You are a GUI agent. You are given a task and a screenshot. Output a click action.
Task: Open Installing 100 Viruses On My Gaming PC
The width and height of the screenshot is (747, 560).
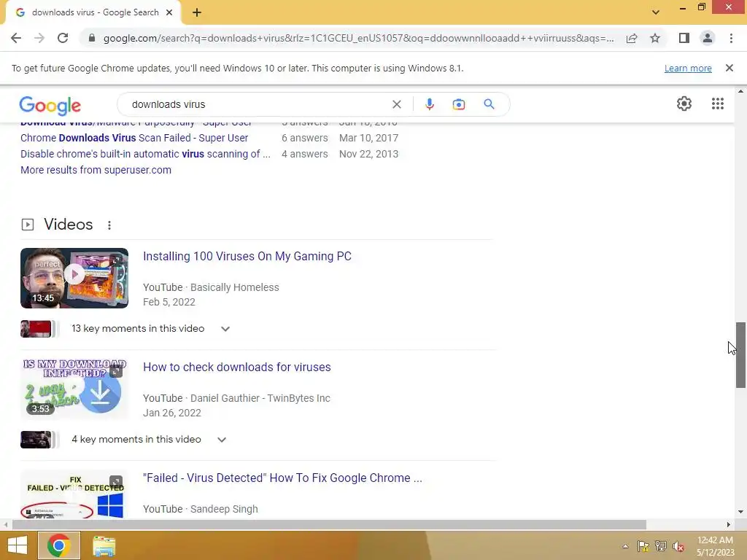coord(247,256)
